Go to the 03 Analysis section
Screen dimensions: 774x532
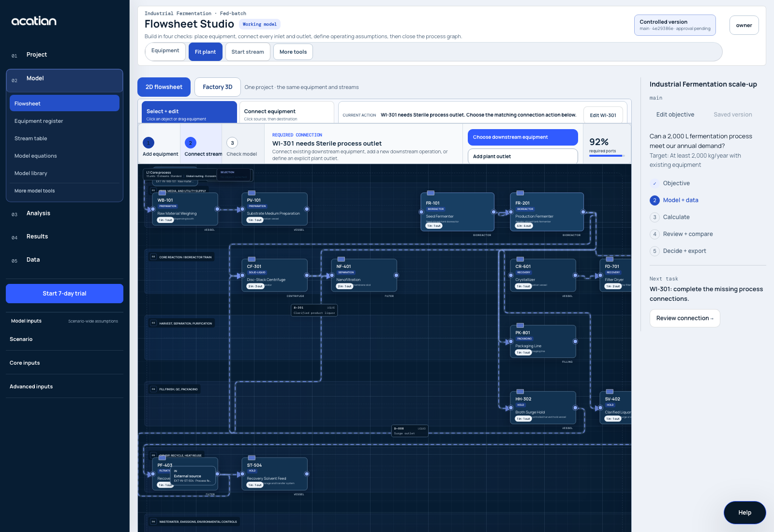[x=64, y=213]
